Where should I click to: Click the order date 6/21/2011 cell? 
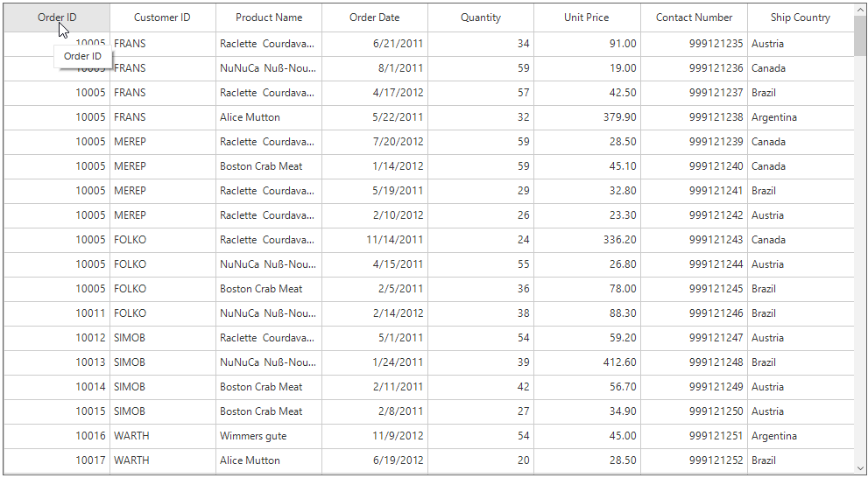pos(375,44)
